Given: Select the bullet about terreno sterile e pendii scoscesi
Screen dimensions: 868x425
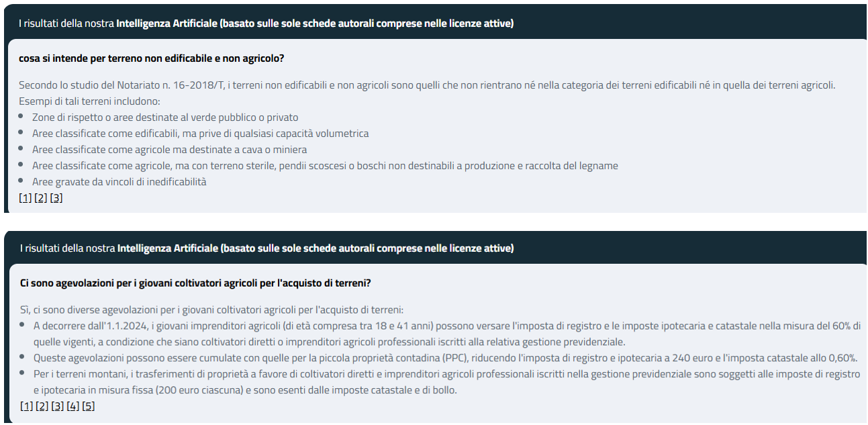Looking at the screenshot, I should point(325,166).
